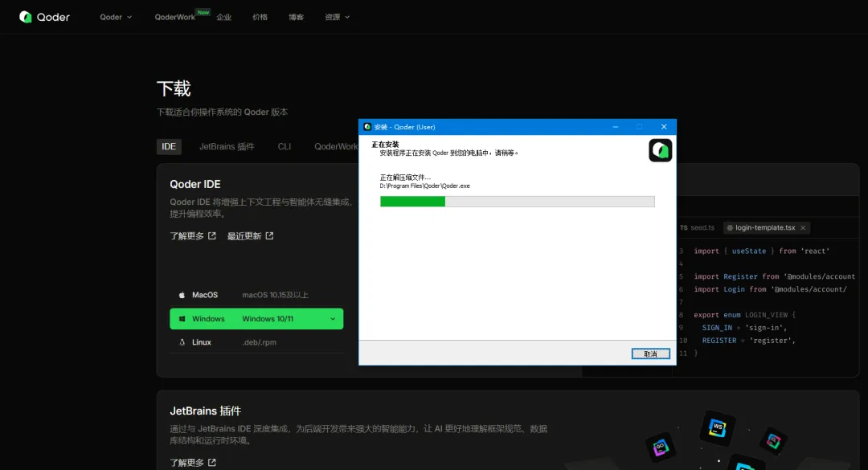The image size is (868, 470).
Task: Click the GoLand plugin icon
Action: [661, 448]
